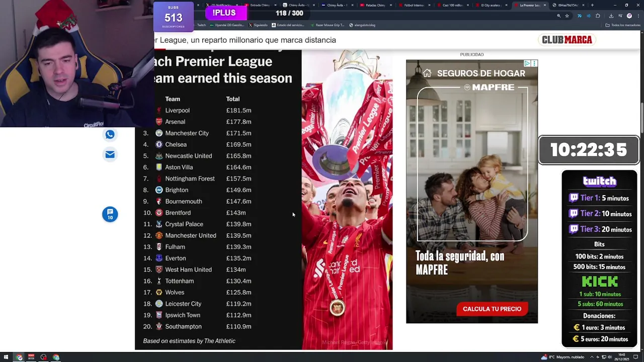Click the volume icon in system tray
Screen dimensions: 644x362
pos(610,357)
